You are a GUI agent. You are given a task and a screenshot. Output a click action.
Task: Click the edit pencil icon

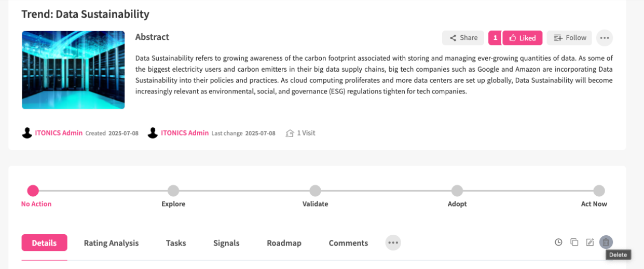[x=590, y=242]
